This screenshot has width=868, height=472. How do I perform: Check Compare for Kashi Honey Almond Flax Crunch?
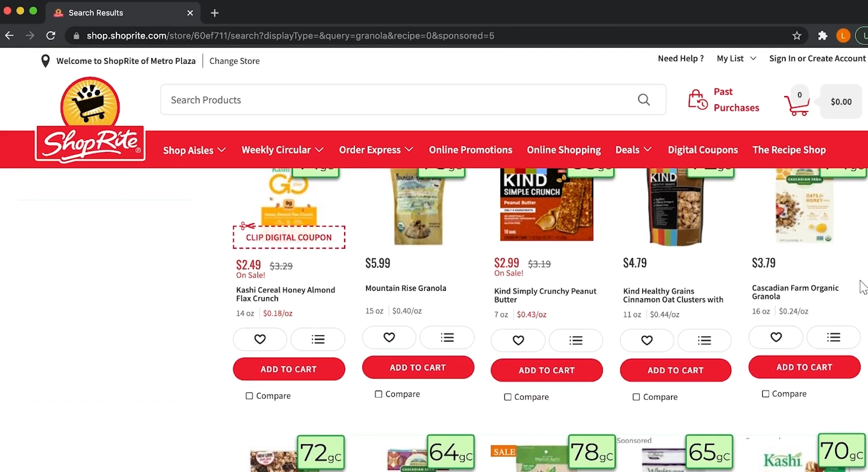coord(249,396)
